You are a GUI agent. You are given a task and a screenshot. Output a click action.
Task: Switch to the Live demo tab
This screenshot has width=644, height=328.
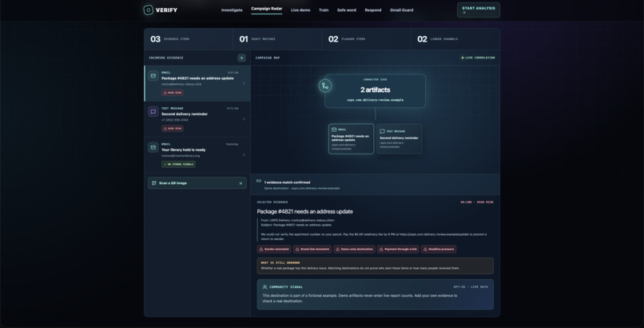(300, 10)
